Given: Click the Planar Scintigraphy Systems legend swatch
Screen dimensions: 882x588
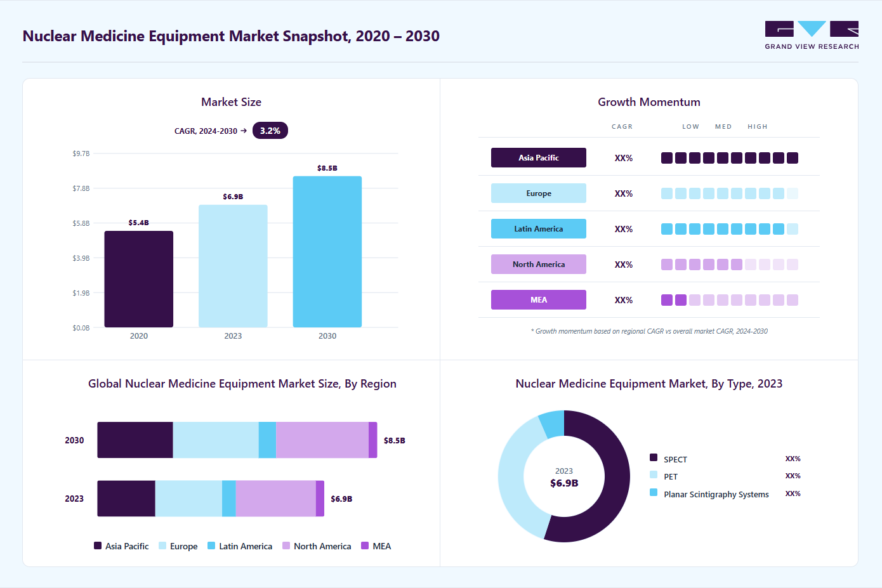Looking at the screenshot, I should [654, 492].
